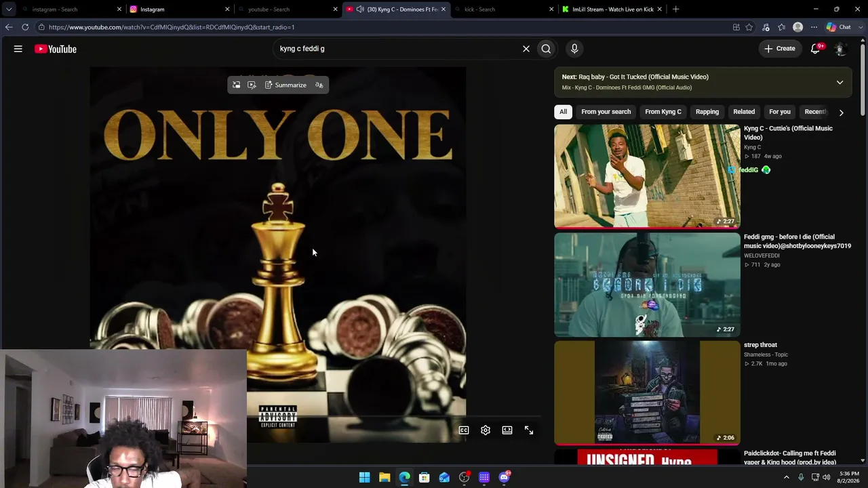Open browser Settings and more menu
The width and height of the screenshot is (868, 488).
click(x=814, y=27)
